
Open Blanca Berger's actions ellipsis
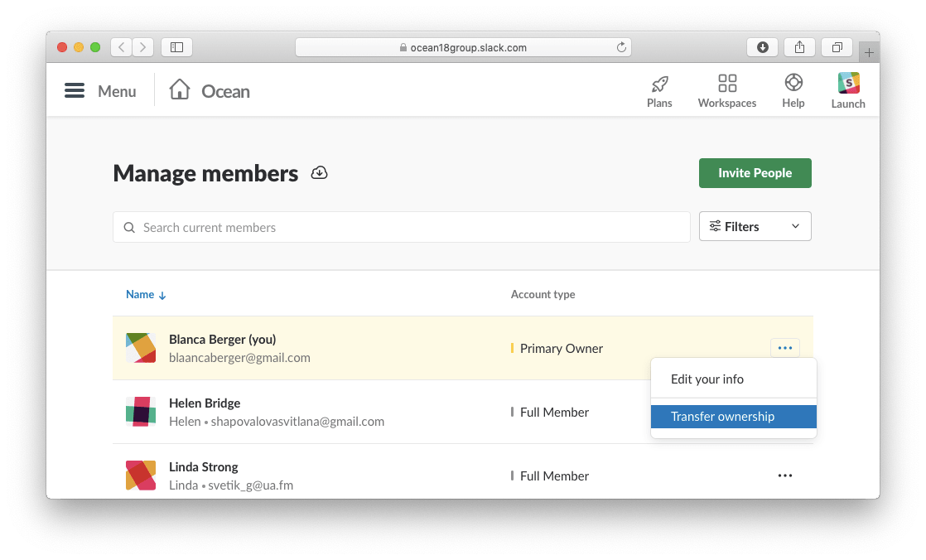pos(784,348)
